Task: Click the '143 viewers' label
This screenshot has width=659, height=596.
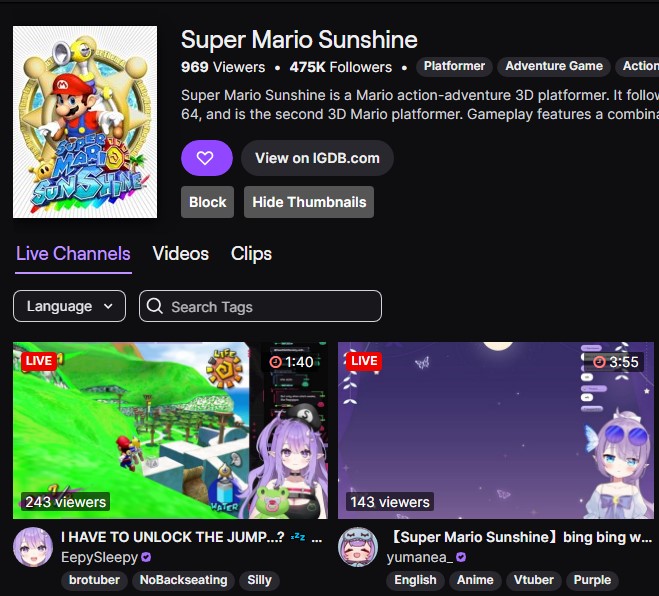Action: (x=390, y=502)
